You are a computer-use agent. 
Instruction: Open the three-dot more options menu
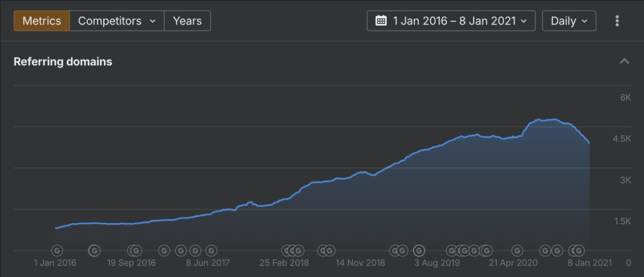(x=617, y=21)
